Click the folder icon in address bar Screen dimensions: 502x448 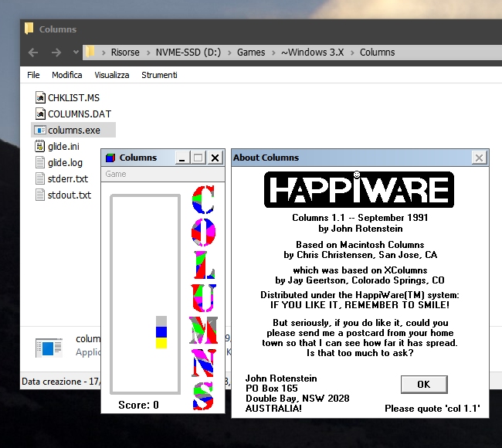pos(90,51)
